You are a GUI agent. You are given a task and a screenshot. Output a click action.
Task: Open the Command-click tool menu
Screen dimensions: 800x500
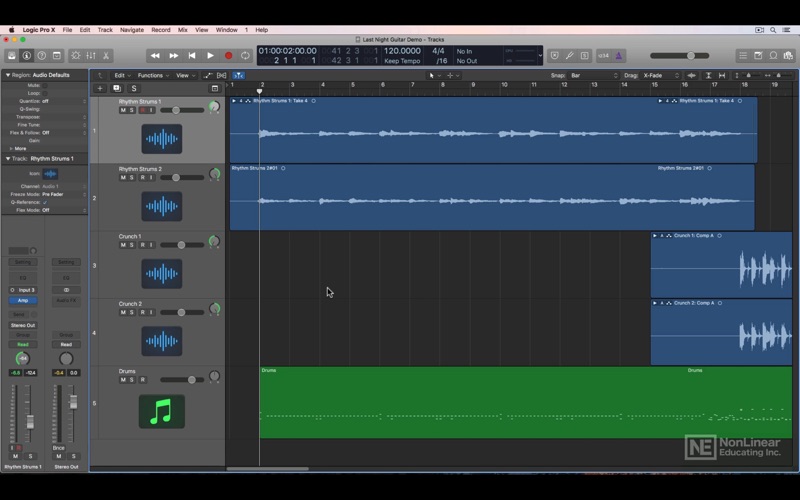pos(453,76)
